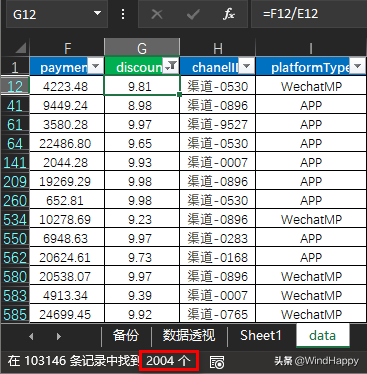Click APP cell in row 64

[x=311, y=143]
